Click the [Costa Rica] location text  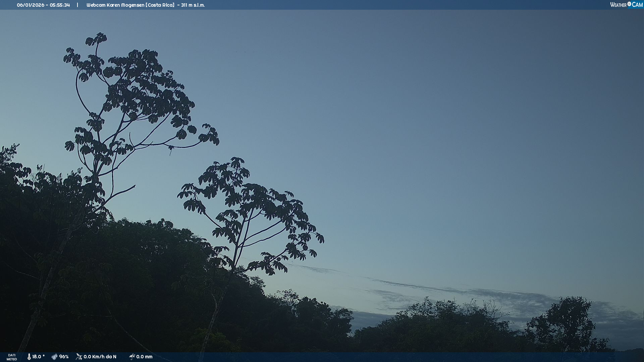click(160, 5)
